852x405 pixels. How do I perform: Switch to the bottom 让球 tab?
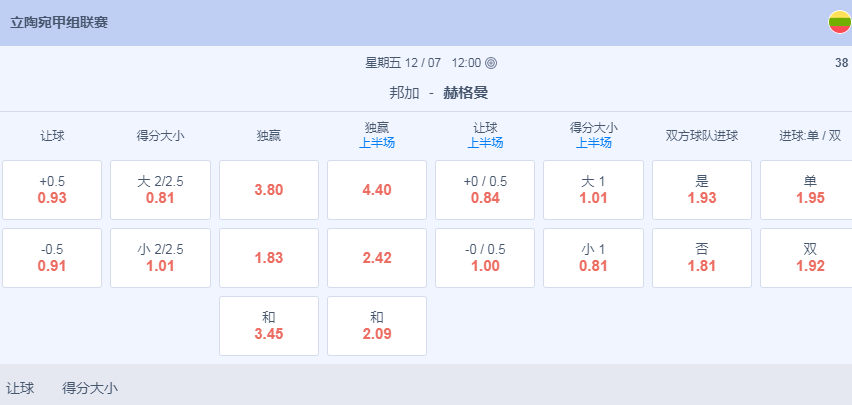point(20,388)
